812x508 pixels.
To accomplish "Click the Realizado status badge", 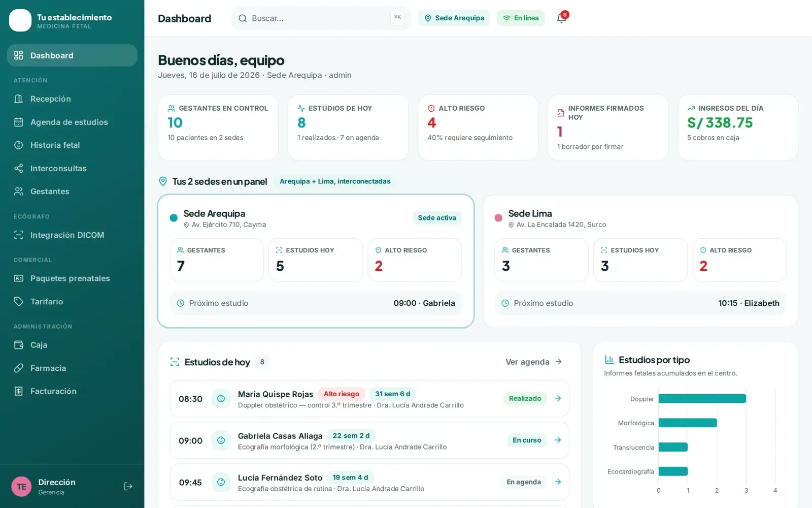I will click(x=525, y=398).
